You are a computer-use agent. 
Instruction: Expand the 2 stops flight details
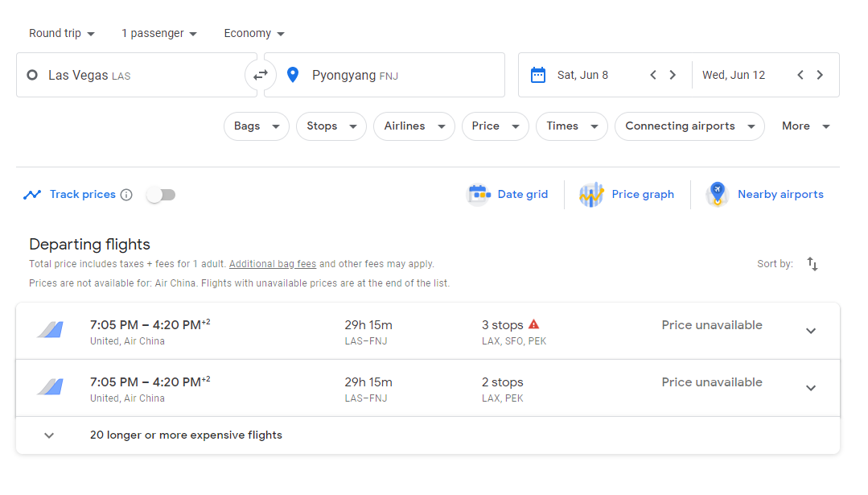pos(811,388)
